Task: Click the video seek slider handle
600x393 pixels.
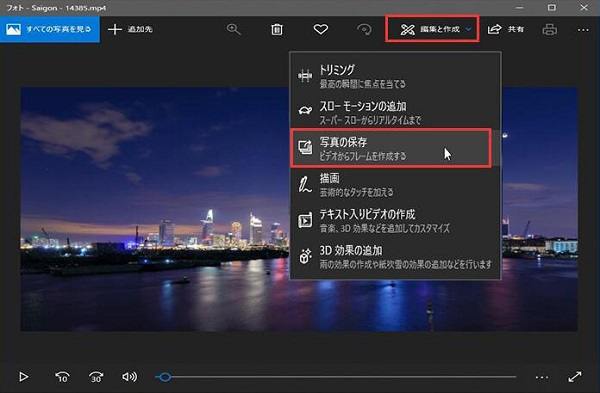Action: click(x=165, y=377)
